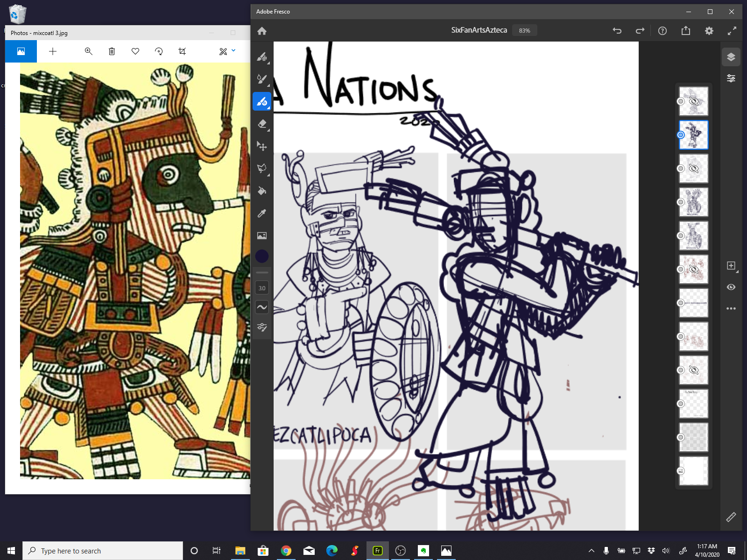This screenshot has height=560, width=747.
Task: Open layer actions three-dot menu
Action: pos(731,308)
